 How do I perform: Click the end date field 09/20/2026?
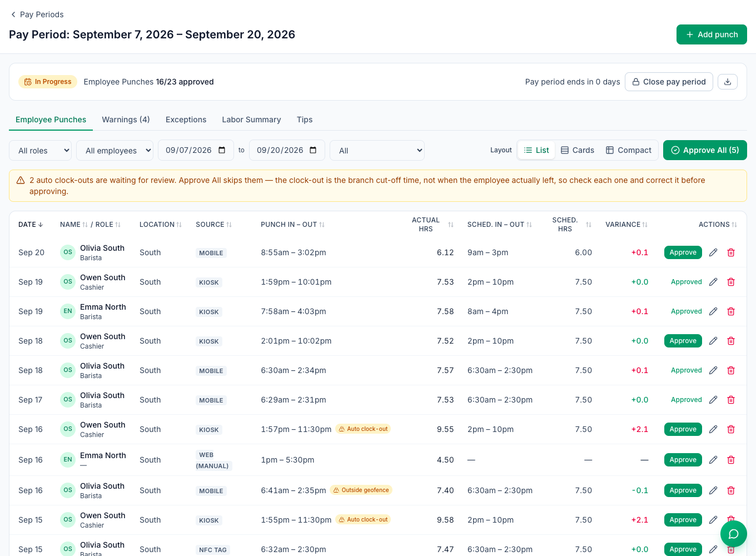pos(287,150)
